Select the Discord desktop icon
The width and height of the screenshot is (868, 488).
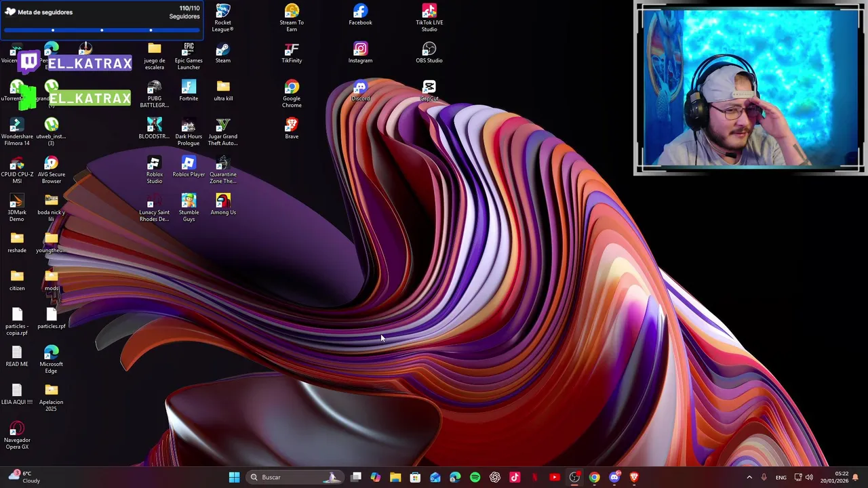[x=360, y=91]
